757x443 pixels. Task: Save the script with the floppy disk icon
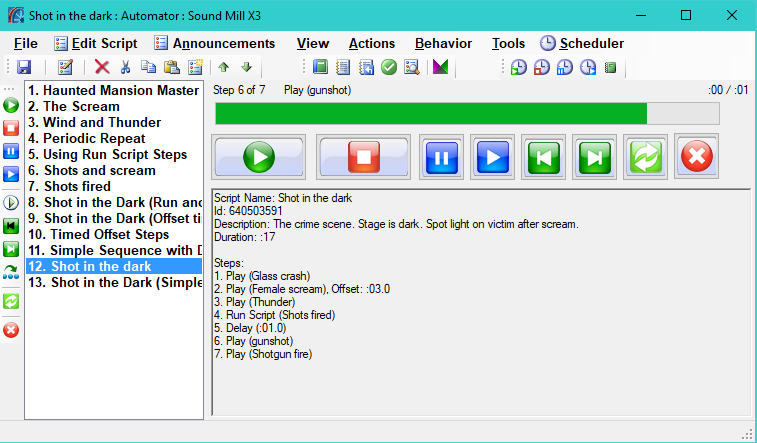point(24,67)
